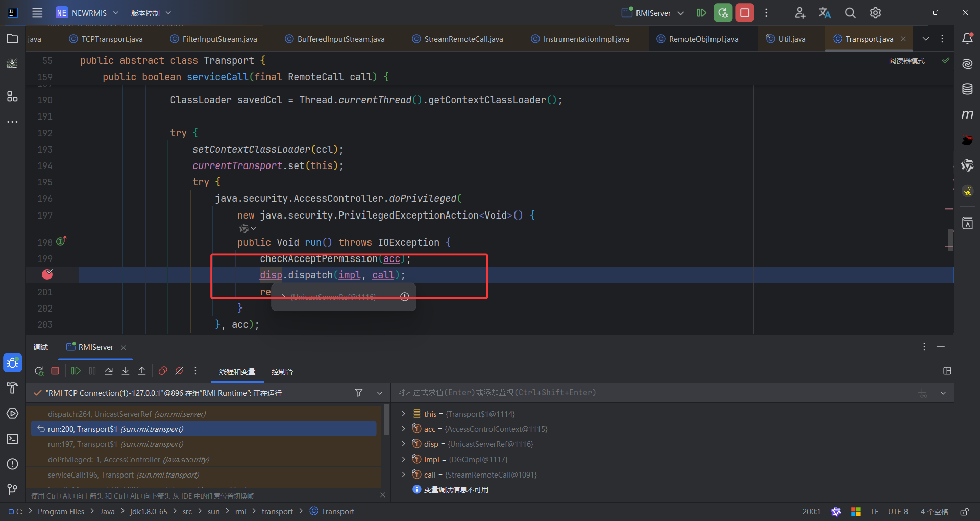The height and width of the screenshot is (521, 980).
Task: Expand the 'call' variable node
Action: tap(403, 475)
